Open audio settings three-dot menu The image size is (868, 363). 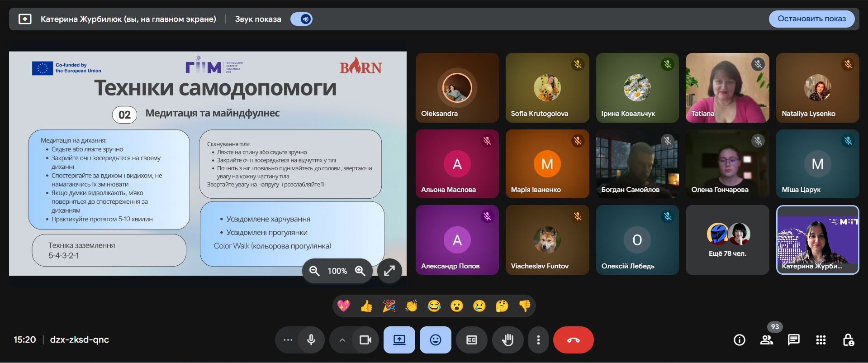288,340
